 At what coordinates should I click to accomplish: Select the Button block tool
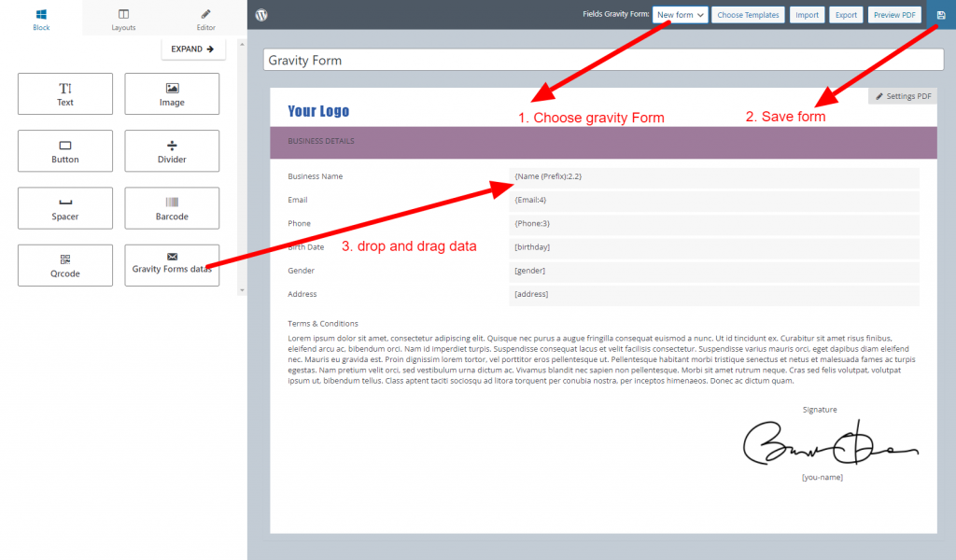pyautogui.click(x=64, y=150)
